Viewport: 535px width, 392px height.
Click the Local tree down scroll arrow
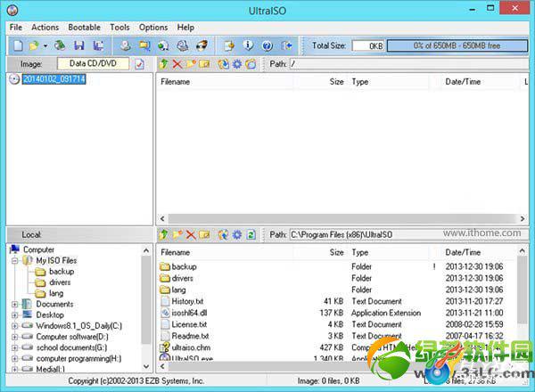point(146,367)
